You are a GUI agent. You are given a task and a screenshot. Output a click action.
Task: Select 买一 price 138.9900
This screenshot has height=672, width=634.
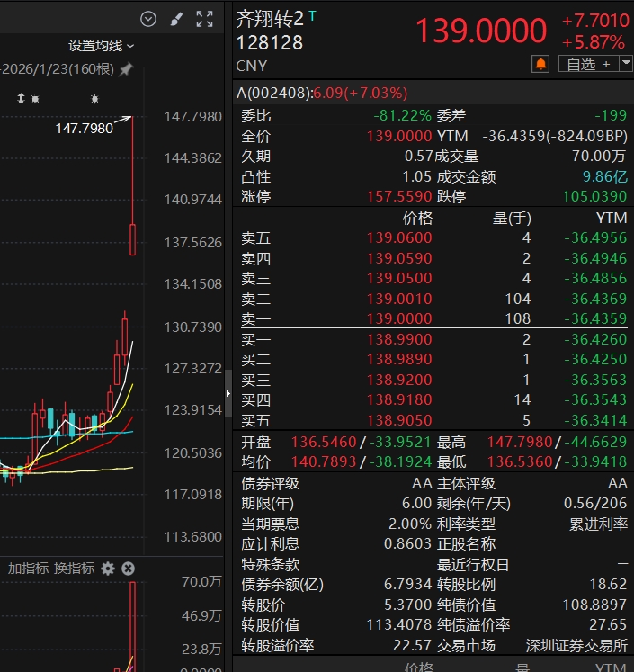399,339
